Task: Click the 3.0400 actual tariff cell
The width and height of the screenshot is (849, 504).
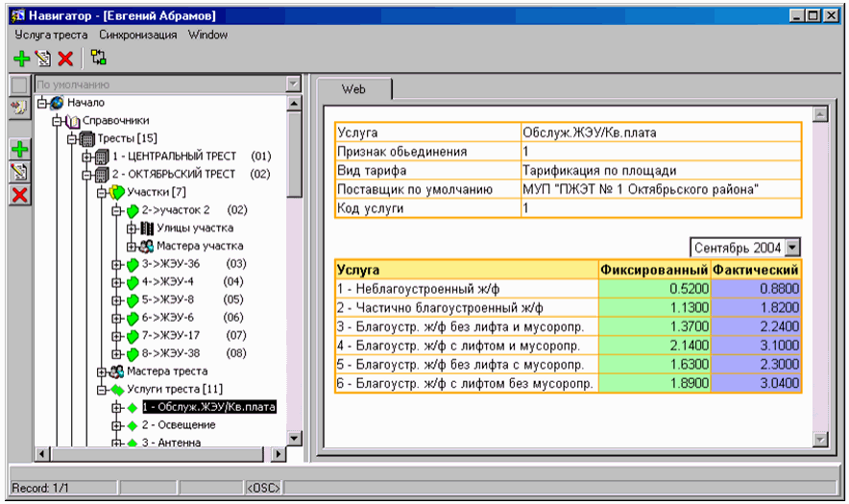Action: click(755, 383)
